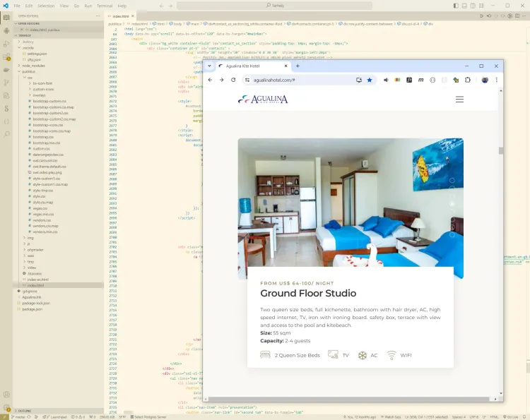This screenshot has width=530, height=420.
Task: Click the Split Editor icon
Action: 517,16
